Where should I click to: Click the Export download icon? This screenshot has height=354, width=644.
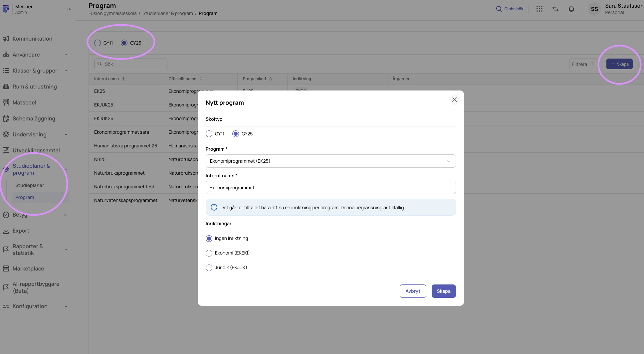point(6,231)
